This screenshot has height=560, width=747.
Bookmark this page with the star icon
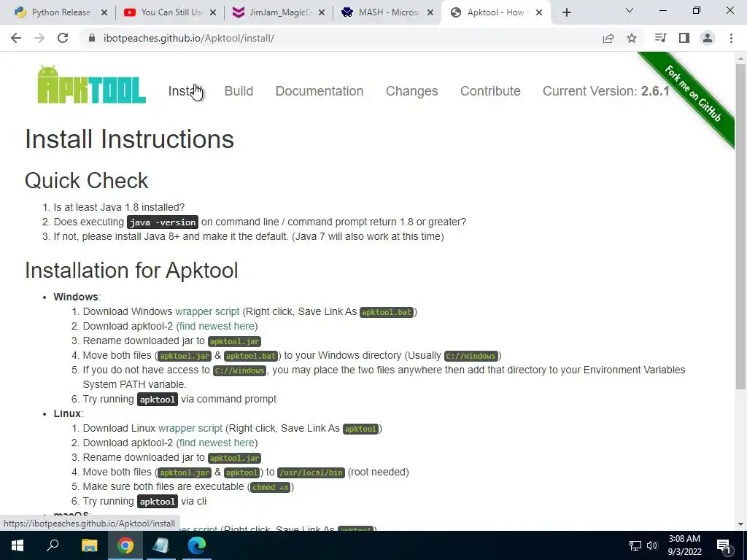632,38
